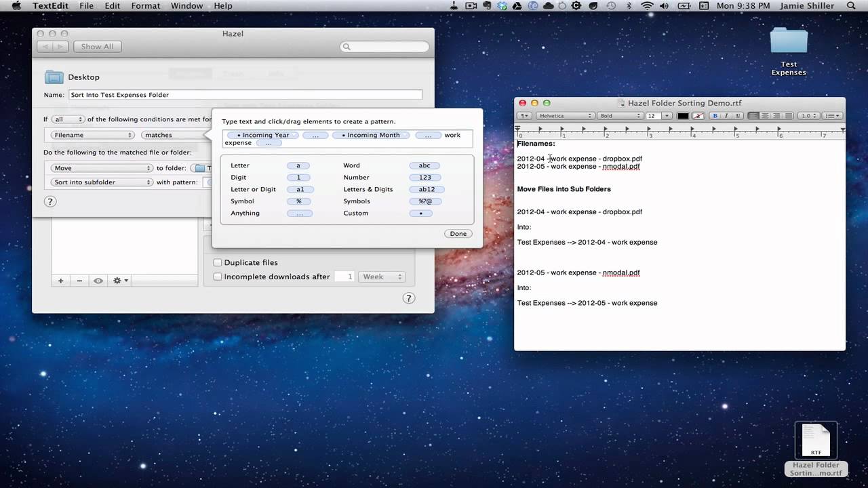Open the Move action dropdown
This screenshot has width=868, height=488.
pyautogui.click(x=102, y=168)
